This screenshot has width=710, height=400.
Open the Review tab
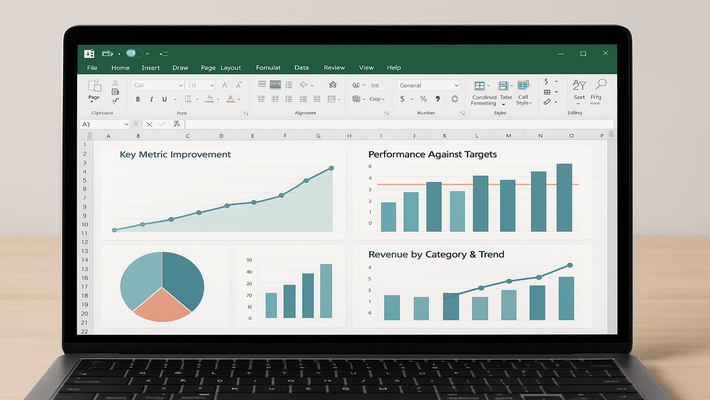pos(334,67)
